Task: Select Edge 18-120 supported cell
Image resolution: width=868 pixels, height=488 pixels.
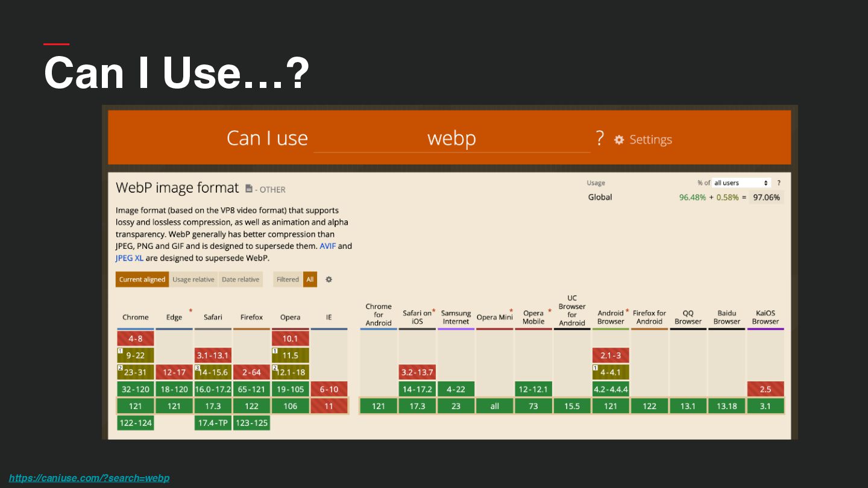Action: coord(174,389)
